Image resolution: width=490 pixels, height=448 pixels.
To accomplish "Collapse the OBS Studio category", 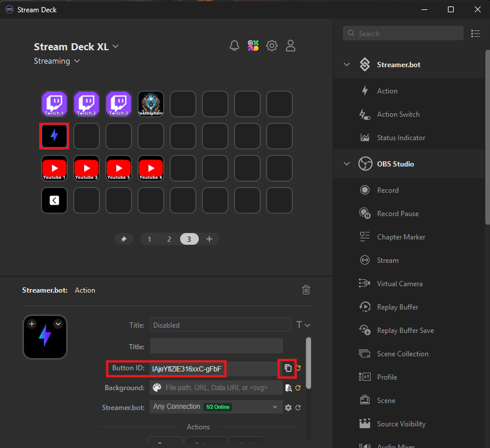I will tap(347, 164).
